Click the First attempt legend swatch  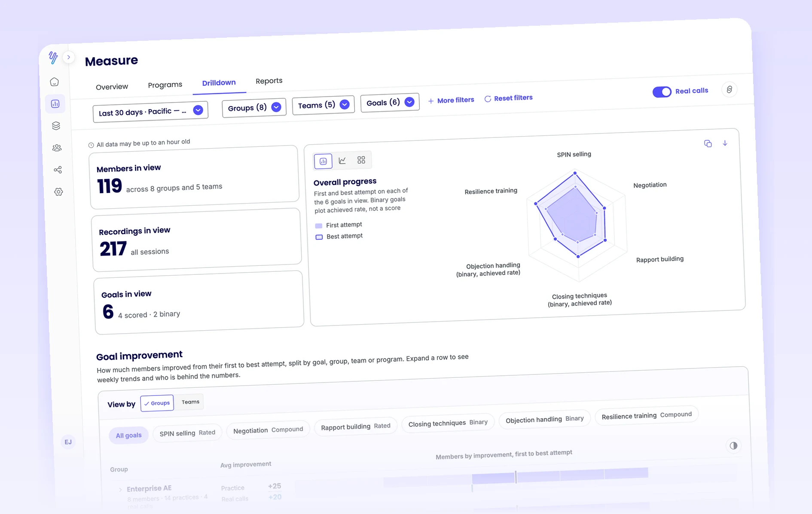318,226
